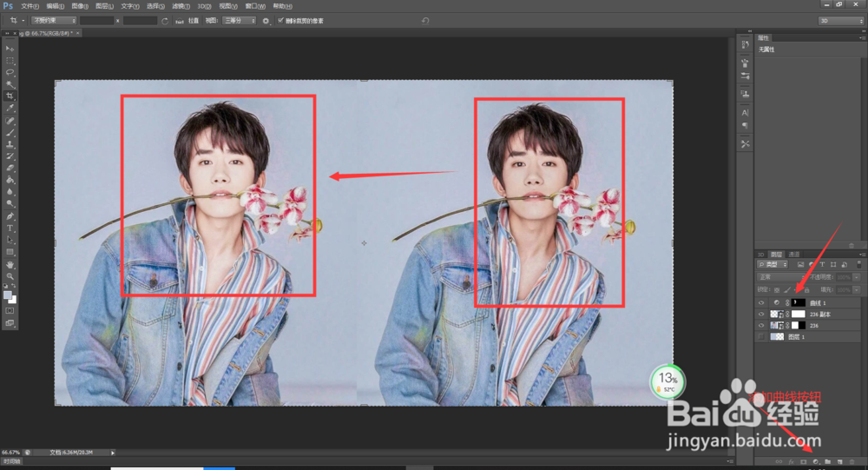Click the 拉直 straighten button

pyautogui.click(x=188, y=21)
